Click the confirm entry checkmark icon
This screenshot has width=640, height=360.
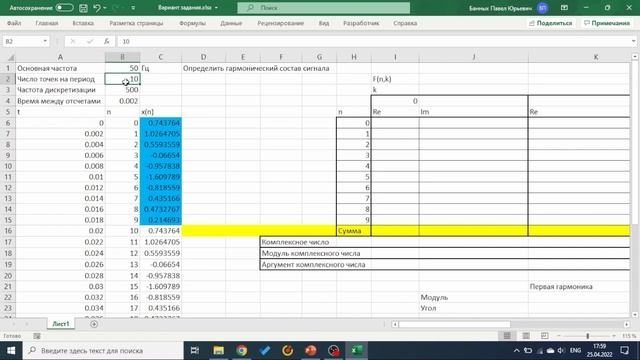pos(90,41)
